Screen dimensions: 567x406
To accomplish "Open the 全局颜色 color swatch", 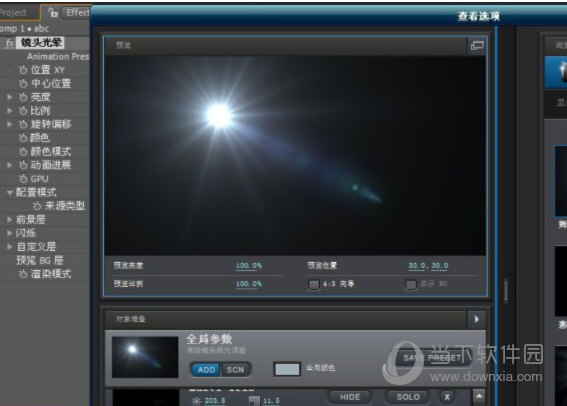I will point(287,369).
